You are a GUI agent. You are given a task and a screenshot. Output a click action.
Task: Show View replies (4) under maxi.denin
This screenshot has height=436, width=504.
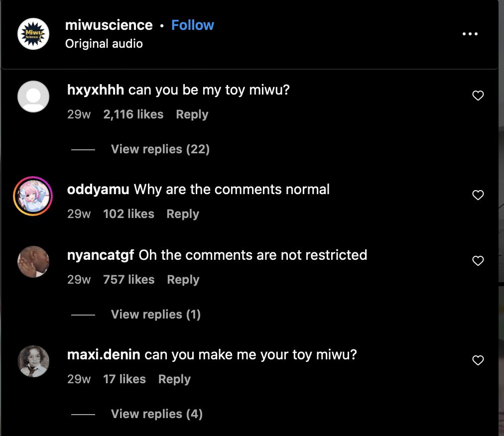click(x=156, y=414)
